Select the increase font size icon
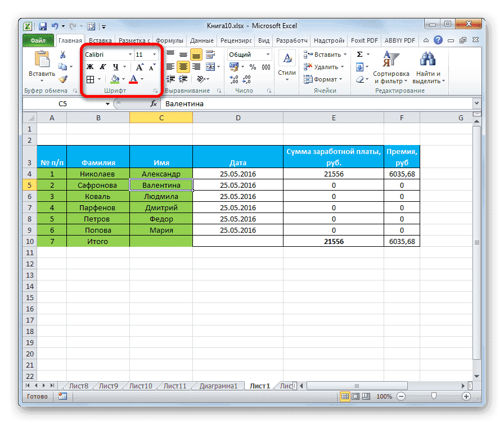Image resolution: width=504 pixels, height=425 pixels. click(x=138, y=66)
